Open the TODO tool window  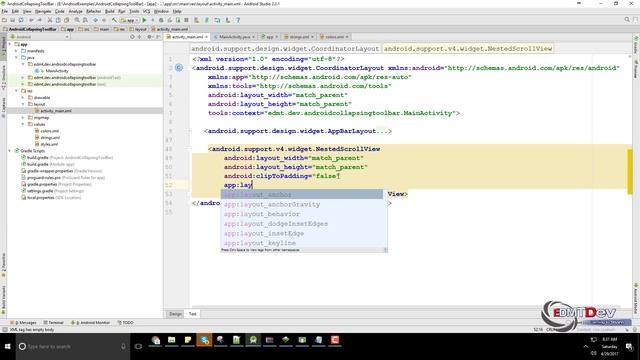click(x=126, y=322)
